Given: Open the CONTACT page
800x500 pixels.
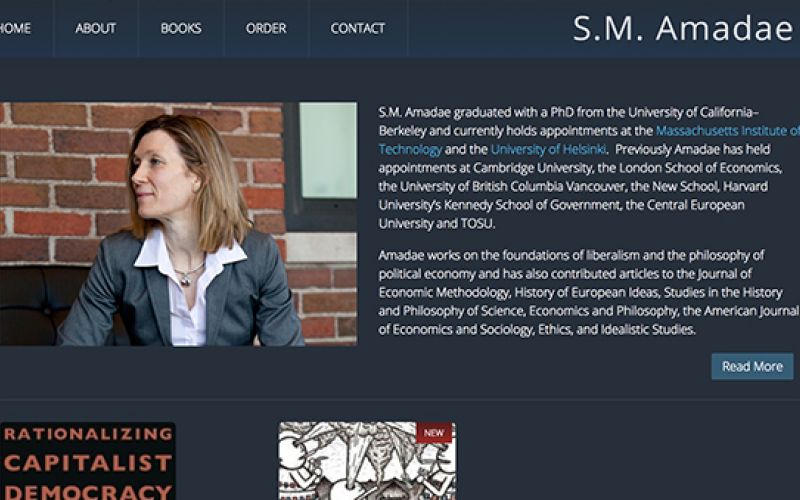Looking at the screenshot, I should tap(358, 28).
